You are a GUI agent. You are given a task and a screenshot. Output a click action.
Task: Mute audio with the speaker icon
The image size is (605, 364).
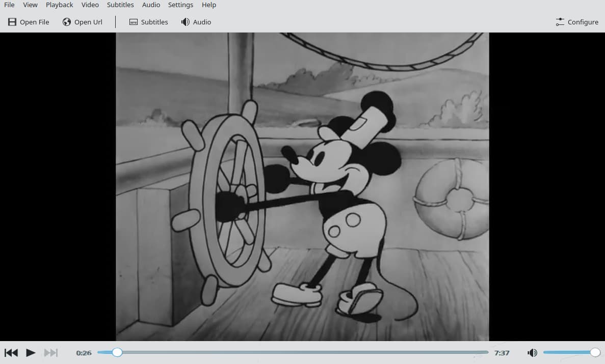point(532,352)
